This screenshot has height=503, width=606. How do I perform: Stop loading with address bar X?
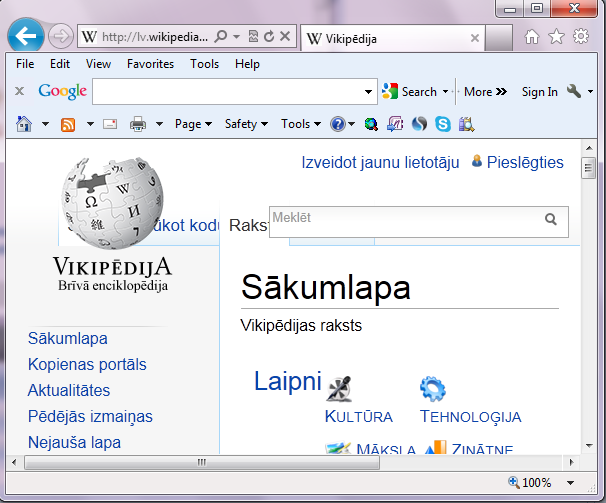285,36
